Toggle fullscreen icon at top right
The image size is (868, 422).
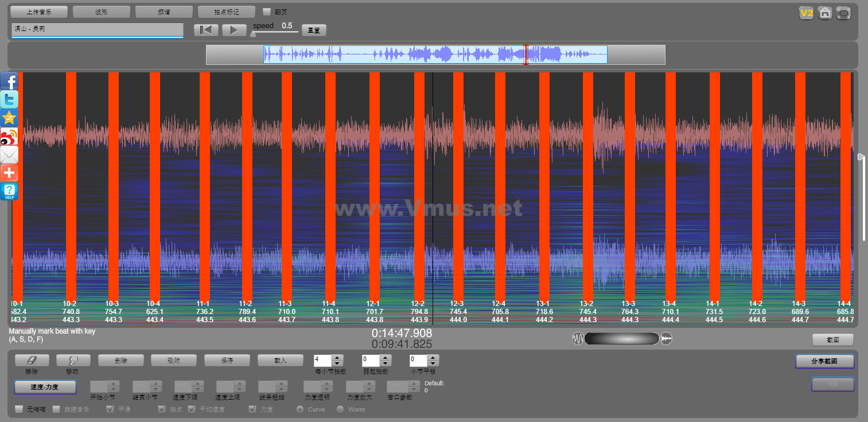(843, 13)
